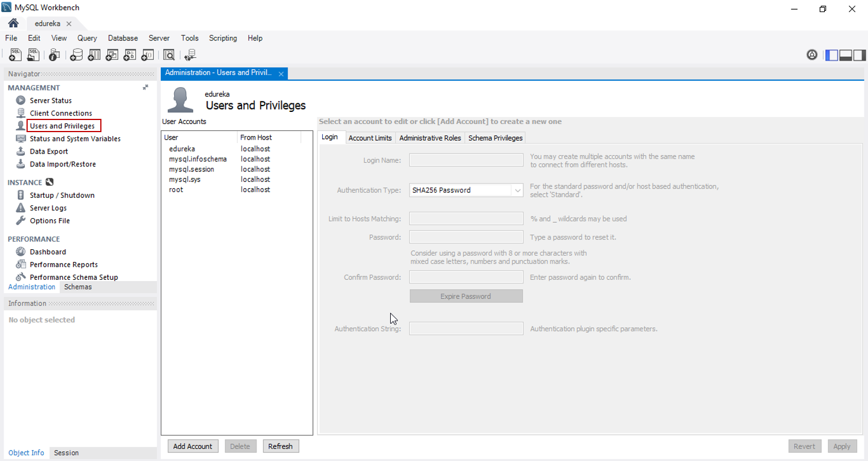Viewport: 868px width, 461px height.
Task: Collapse the Management section icon
Action: pyautogui.click(x=146, y=87)
